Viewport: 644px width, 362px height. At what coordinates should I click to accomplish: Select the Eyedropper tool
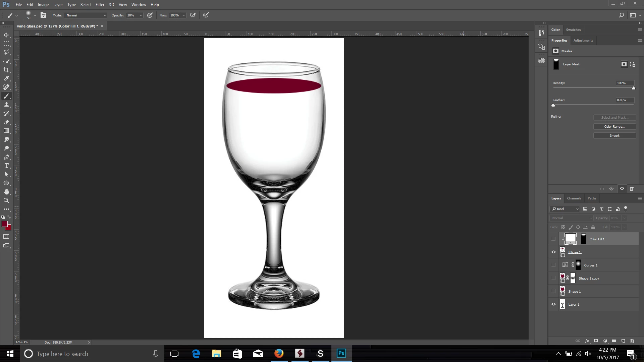(x=6, y=78)
